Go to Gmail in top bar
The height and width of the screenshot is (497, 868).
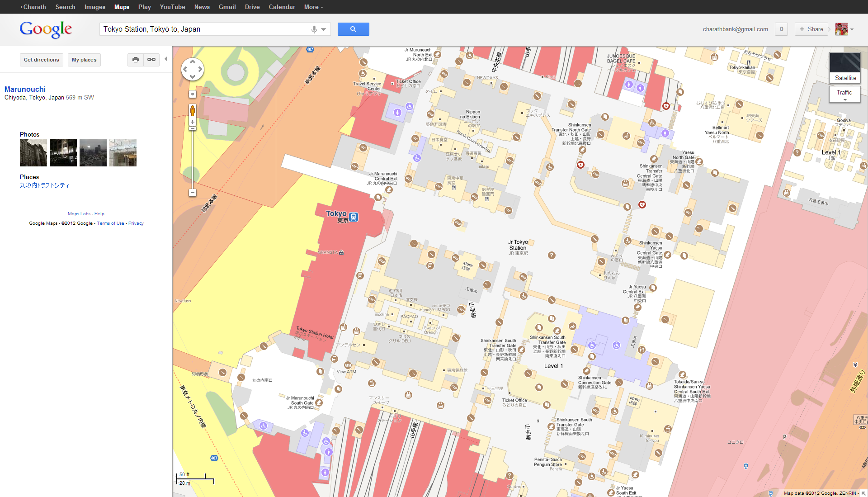[227, 7]
